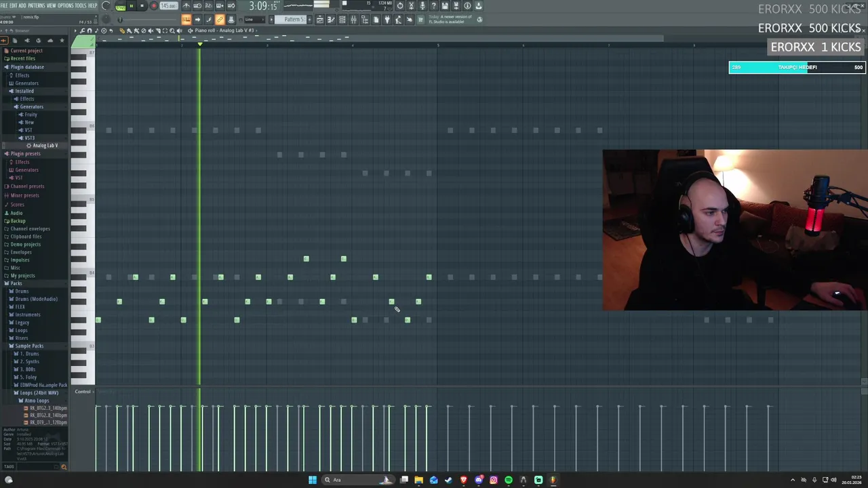Toggle the metronome icon

(186, 5)
